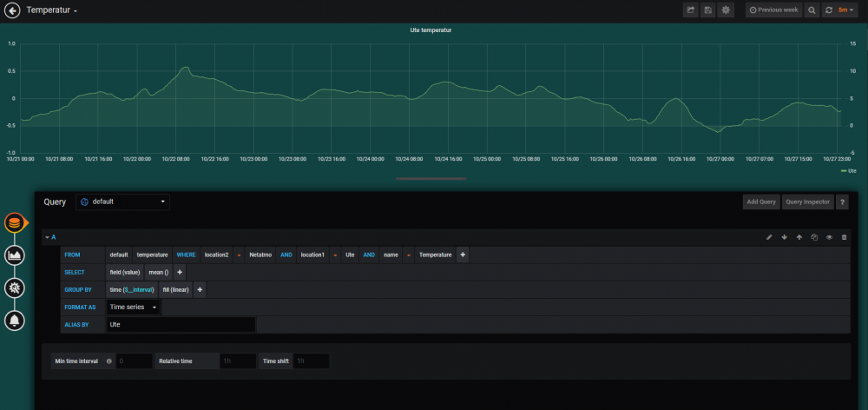Click the share dashboard icon
This screenshot has height=410, width=868.
[x=691, y=10]
